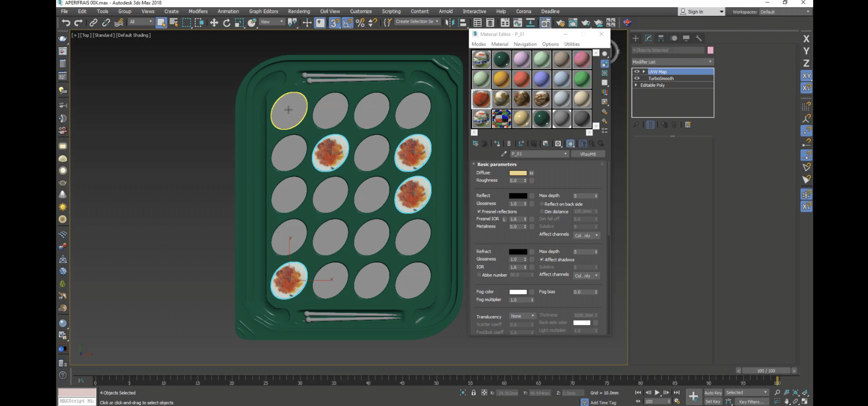Click the Redo arrow in main toolbar
This screenshot has height=406, width=868.
[78, 23]
